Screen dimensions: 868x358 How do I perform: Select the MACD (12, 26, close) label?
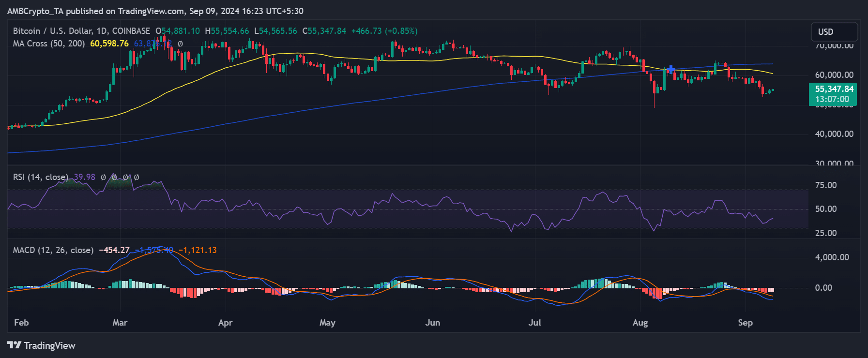tap(53, 250)
